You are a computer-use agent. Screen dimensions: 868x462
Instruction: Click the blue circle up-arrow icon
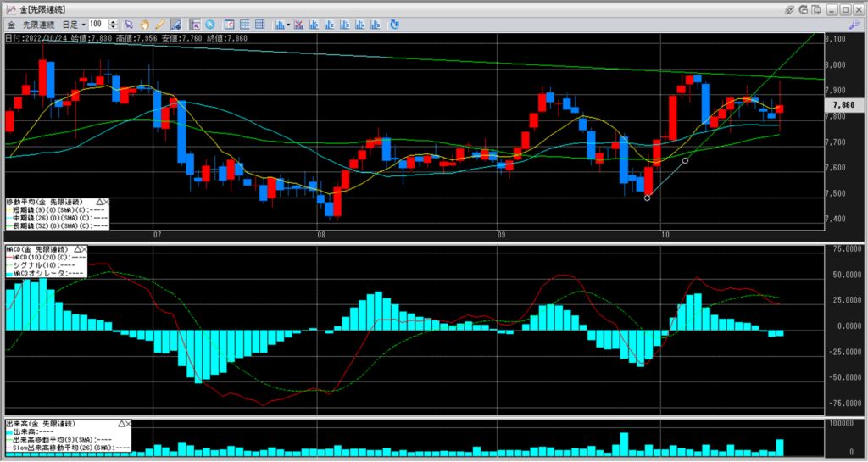(x=210, y=25)
